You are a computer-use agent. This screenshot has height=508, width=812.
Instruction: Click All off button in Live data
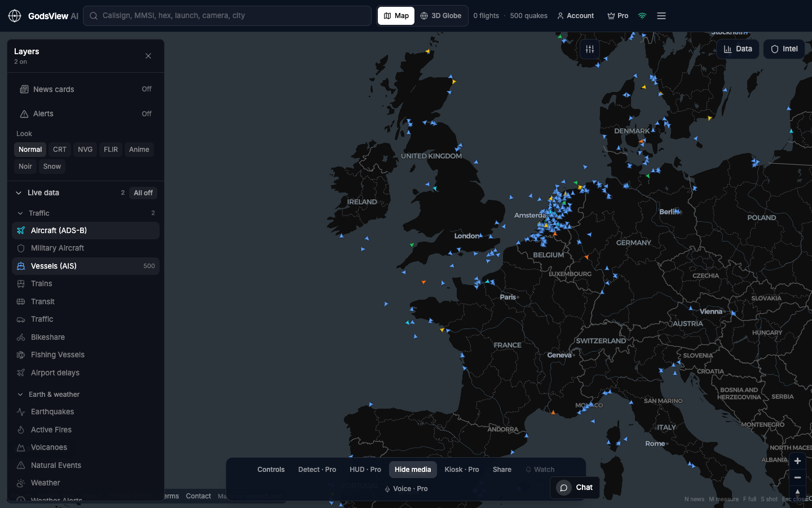tap(143, 193)
